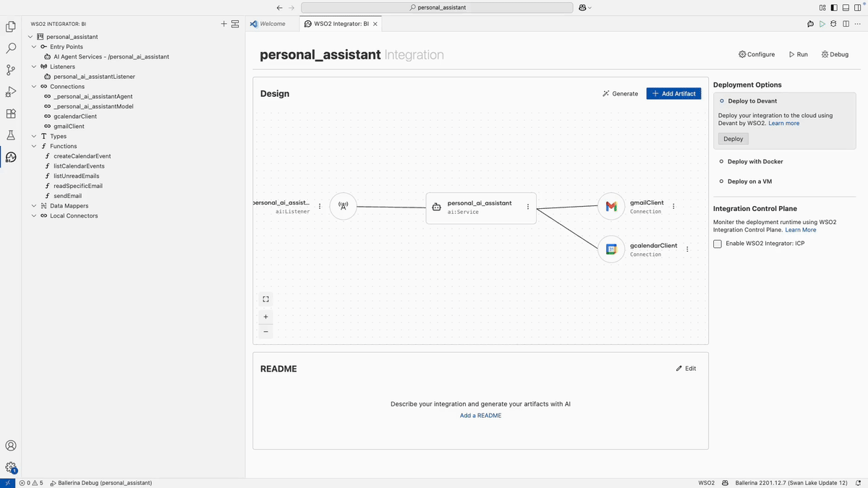Image resolution: width=868 pixels, height=488 pixels.
Task: Click the bug debug icon in editor toolbar
Action: pos(833,24)
